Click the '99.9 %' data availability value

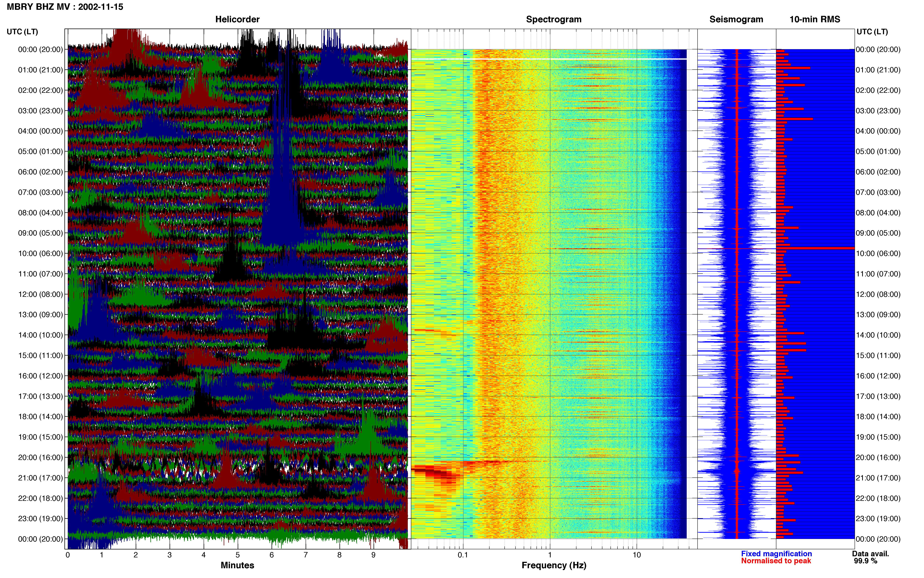pos(865,561)
